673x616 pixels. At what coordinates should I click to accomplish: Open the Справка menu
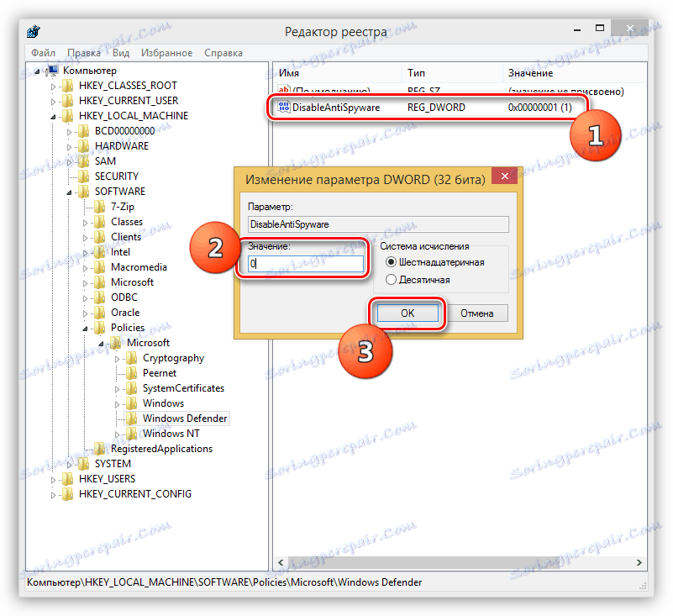[223, 53]
